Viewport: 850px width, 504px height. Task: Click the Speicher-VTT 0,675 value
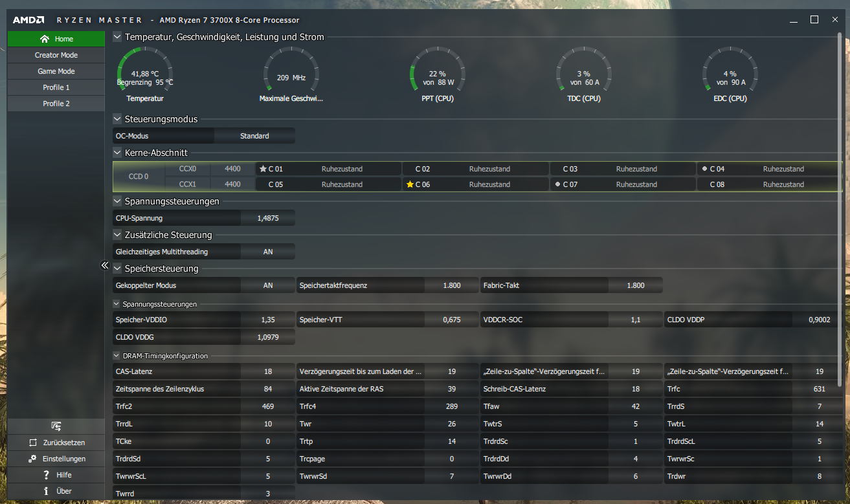(452, 320)
